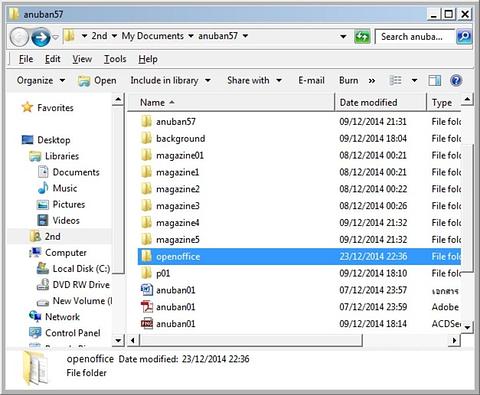Click the Pictures library icon
Viewport: 480px width, 395px height.
[x=43, y=204]
